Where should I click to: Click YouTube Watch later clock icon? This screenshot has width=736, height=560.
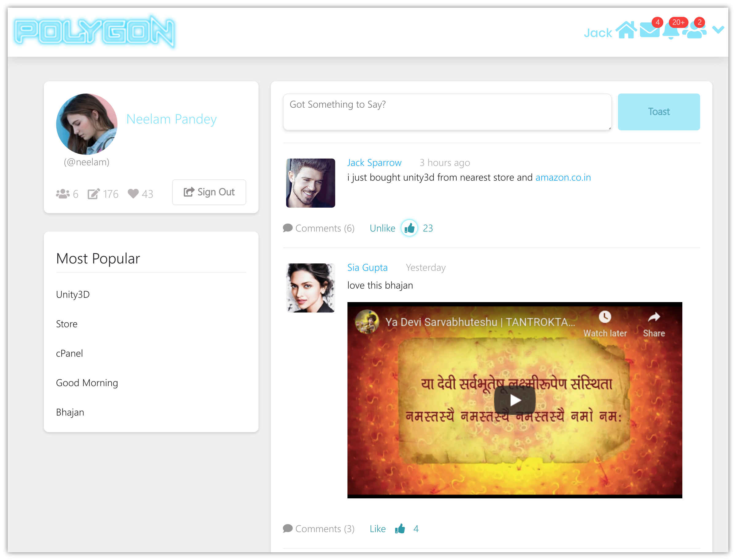click(x=605, y=317)
